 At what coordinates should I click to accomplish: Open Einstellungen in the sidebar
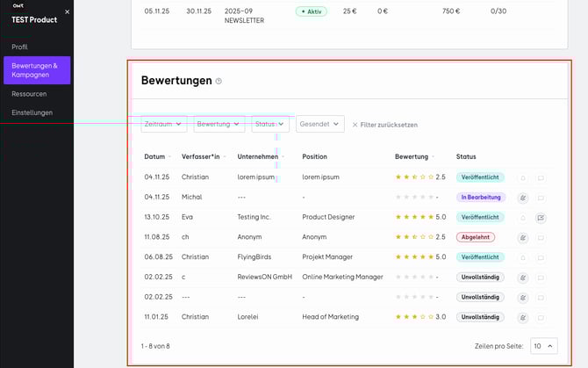point(32,112)
